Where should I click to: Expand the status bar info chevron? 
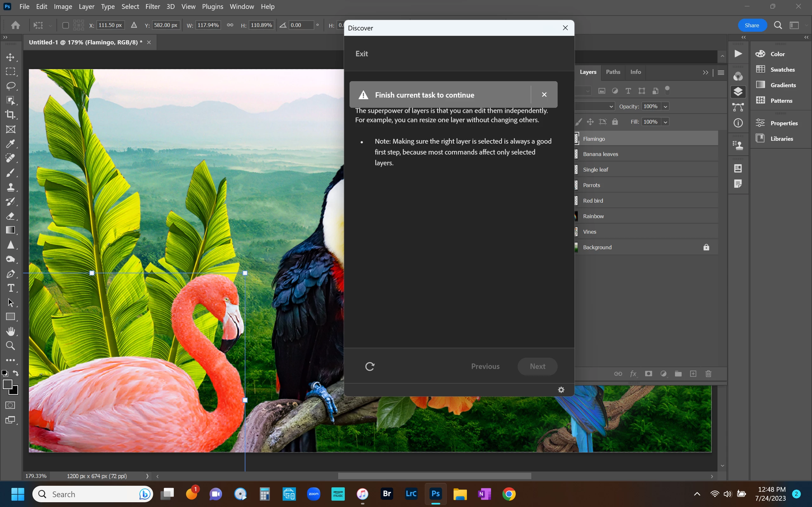click(147, 476)
